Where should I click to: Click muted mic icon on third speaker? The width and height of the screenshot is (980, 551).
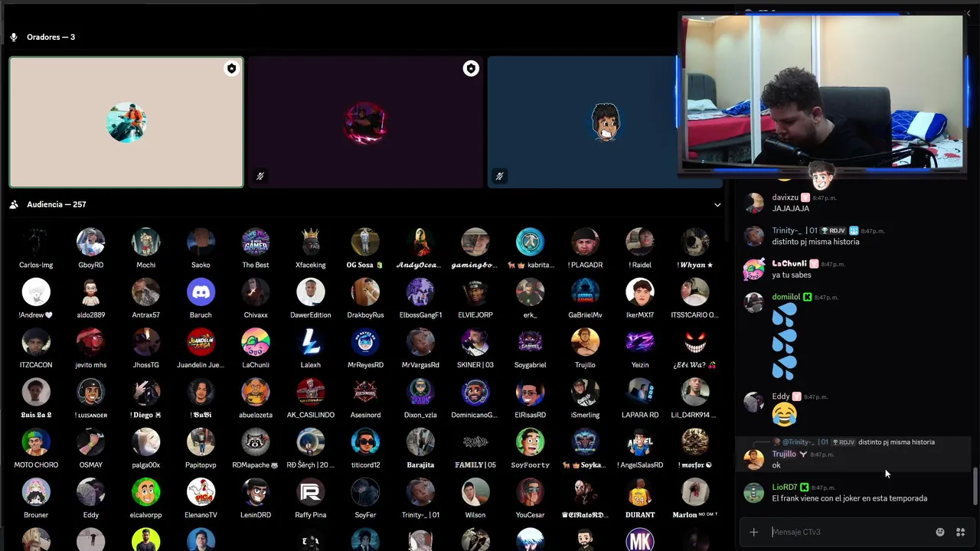coord(499,176)
